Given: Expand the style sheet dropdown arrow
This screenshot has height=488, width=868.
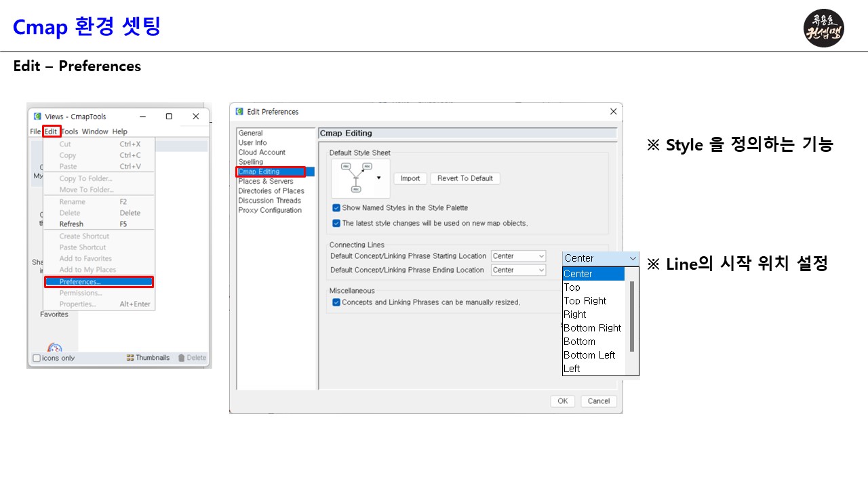Looking at the screenshot, I should coord(379,178).
